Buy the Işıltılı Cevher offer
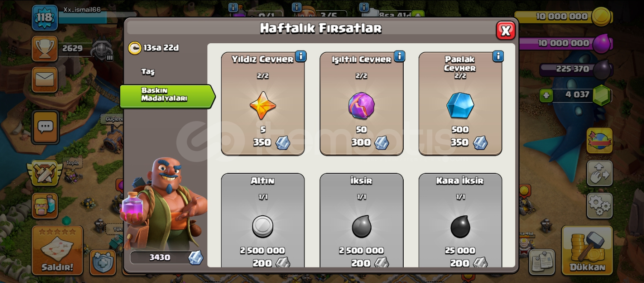644x283 pixels. click(362, 104)
